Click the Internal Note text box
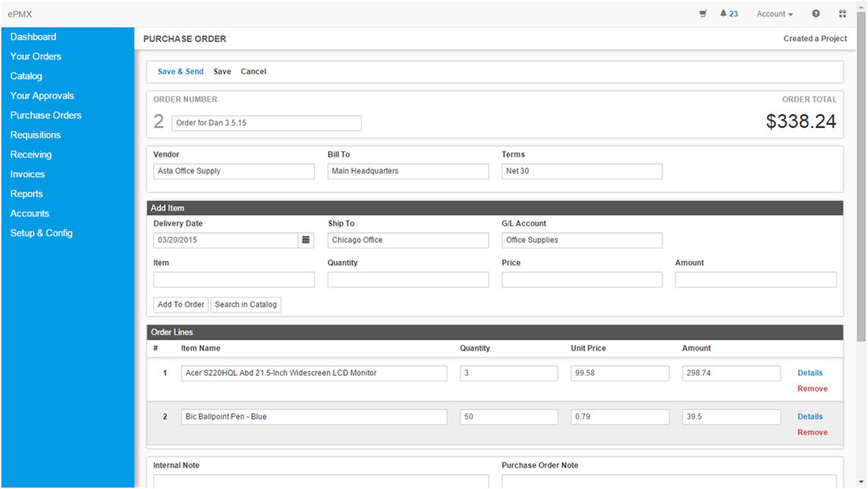Image resolution: width=868 pixels, height=489 pixels. 321,481
